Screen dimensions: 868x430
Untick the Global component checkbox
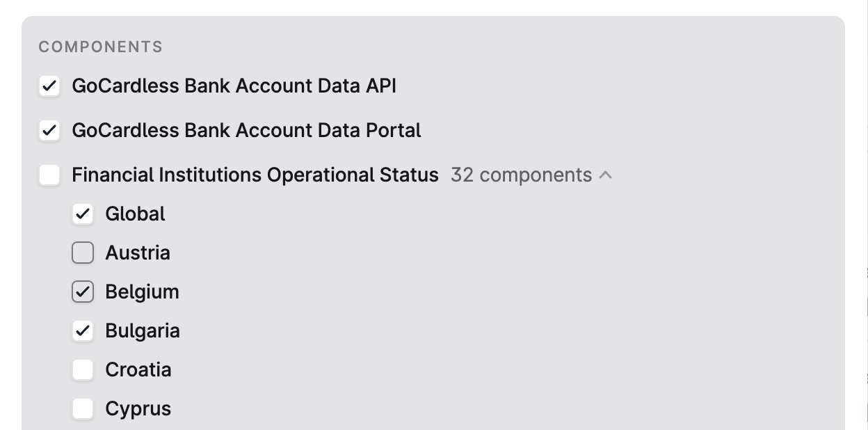coord(83,214)
